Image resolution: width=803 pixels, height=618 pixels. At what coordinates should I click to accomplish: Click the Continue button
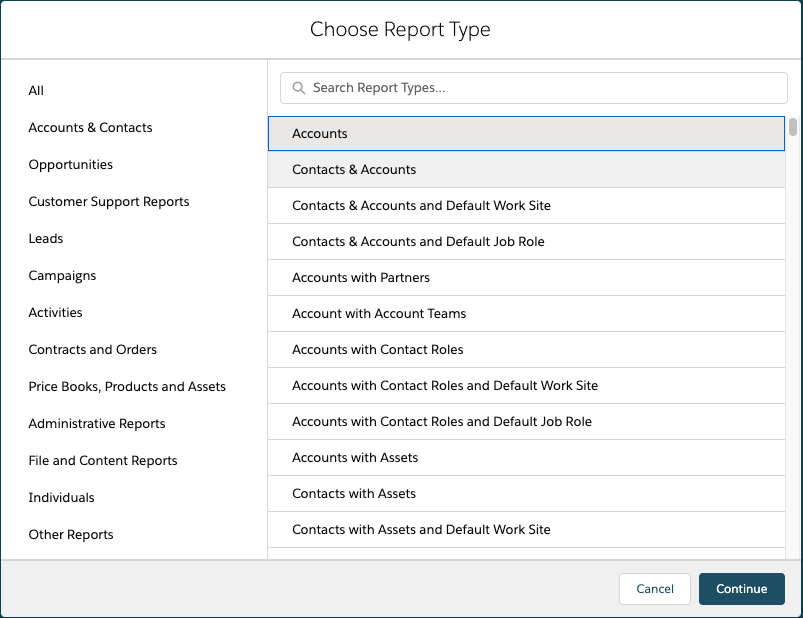tap(741, 589)
